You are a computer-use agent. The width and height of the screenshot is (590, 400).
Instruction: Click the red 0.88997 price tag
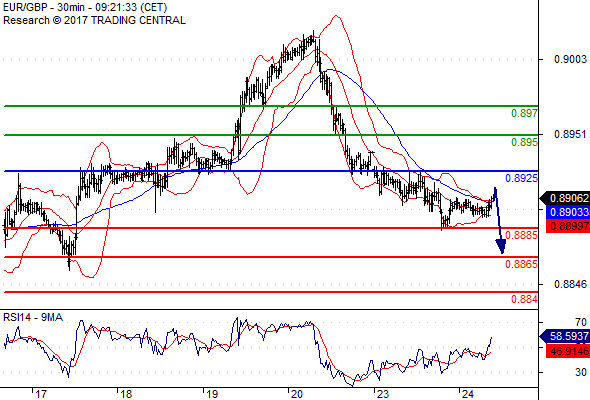tap(567, 226)
